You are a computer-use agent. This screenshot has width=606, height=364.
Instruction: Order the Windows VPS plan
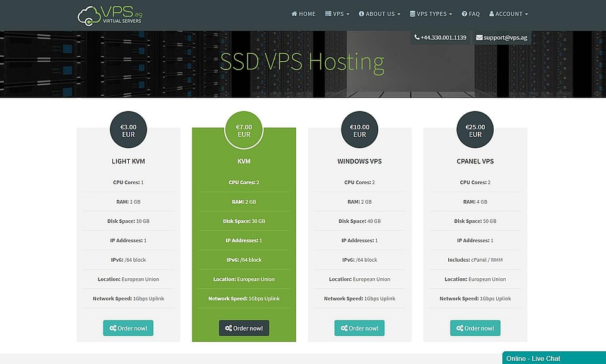359,328
